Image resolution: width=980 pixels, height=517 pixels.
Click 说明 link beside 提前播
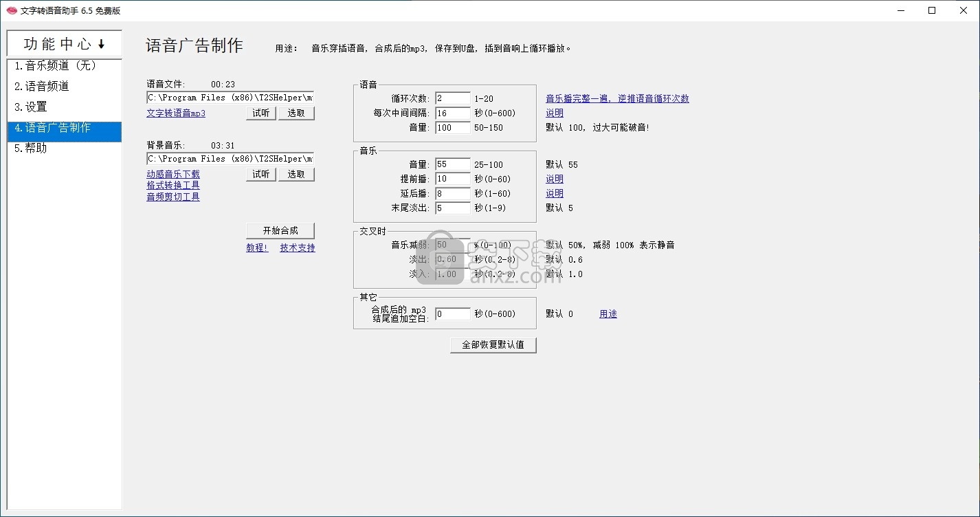(555, 179)
